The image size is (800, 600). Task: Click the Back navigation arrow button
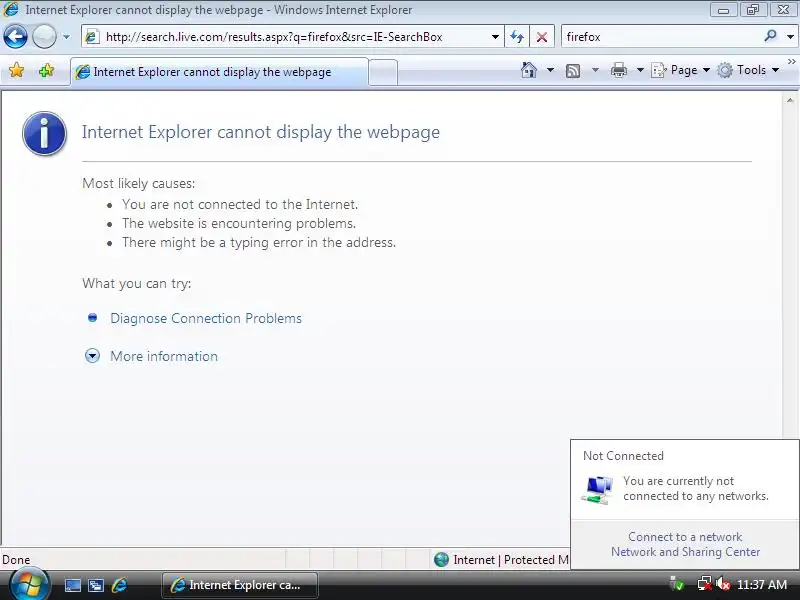15,37
